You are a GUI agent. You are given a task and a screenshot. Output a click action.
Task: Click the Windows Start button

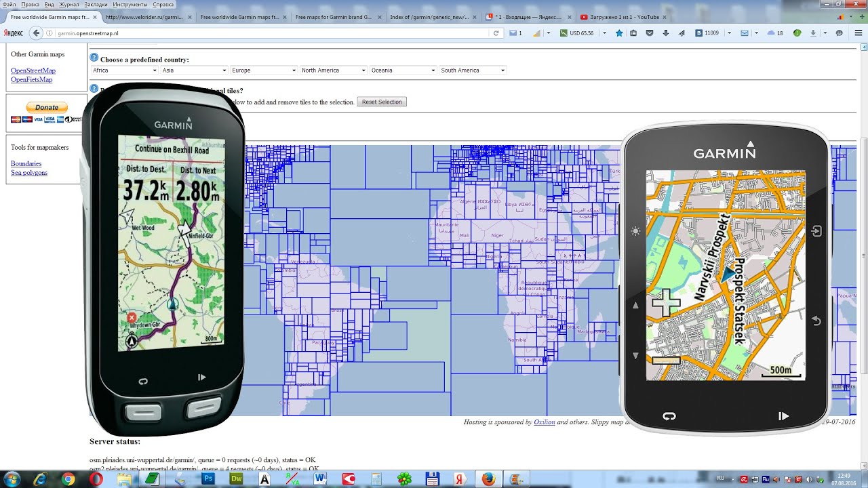pyautogui.click(x=12, y=479)
